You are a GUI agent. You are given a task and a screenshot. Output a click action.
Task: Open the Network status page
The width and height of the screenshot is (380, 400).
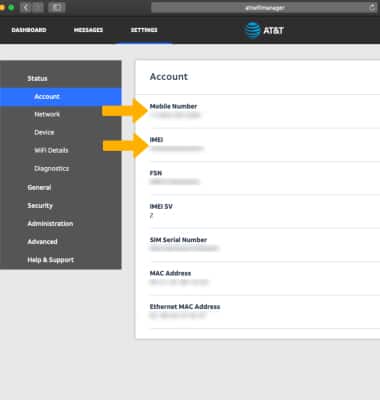point(47,115)
